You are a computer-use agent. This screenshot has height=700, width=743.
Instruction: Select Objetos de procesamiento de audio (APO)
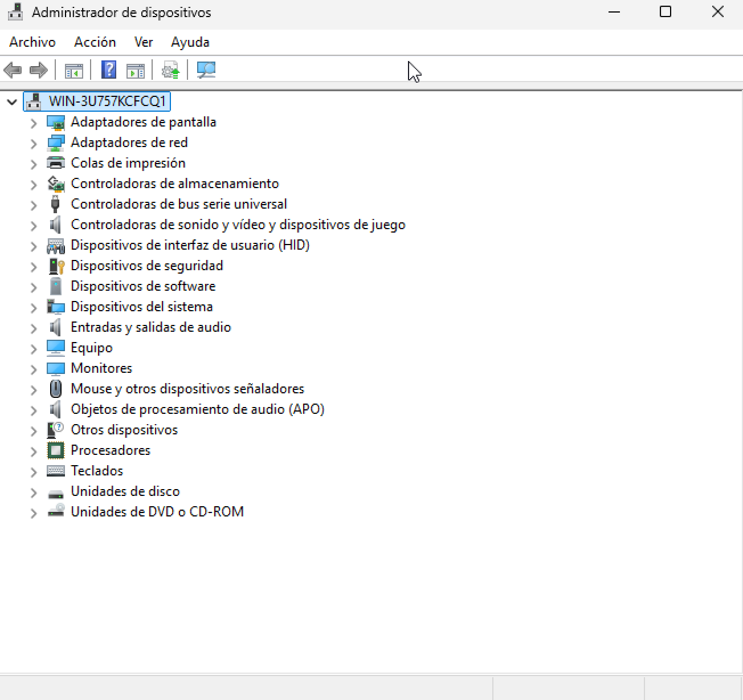pos(198,409)
